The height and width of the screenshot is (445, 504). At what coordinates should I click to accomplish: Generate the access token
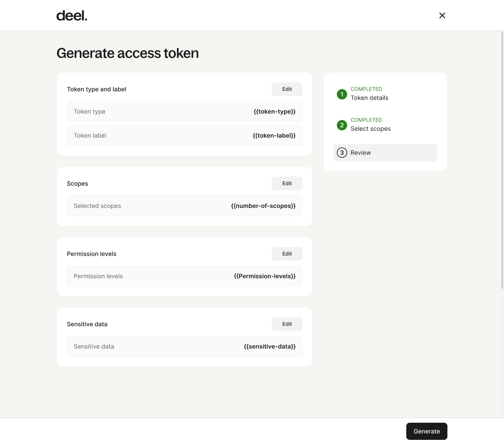[426, 431]
